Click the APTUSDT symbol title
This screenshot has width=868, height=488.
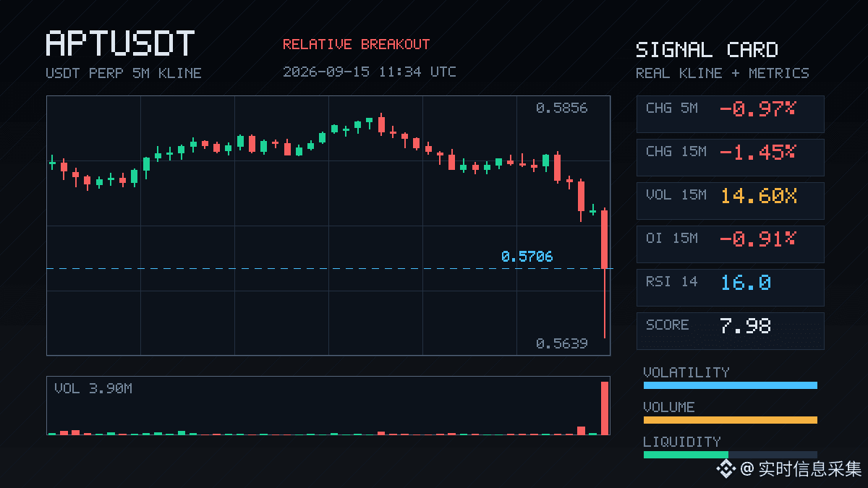pos(120,44)
